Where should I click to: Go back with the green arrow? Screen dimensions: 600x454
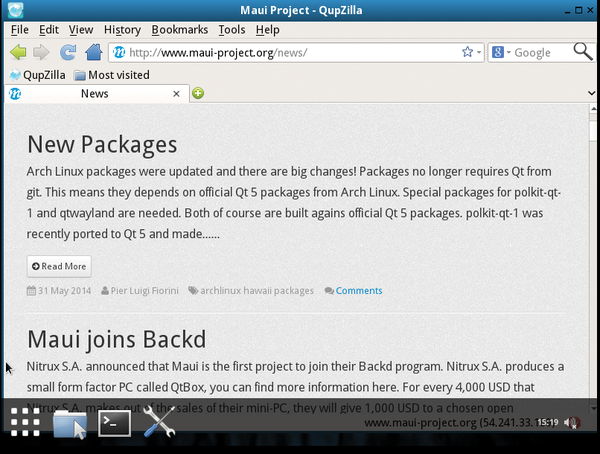(18, 52)
